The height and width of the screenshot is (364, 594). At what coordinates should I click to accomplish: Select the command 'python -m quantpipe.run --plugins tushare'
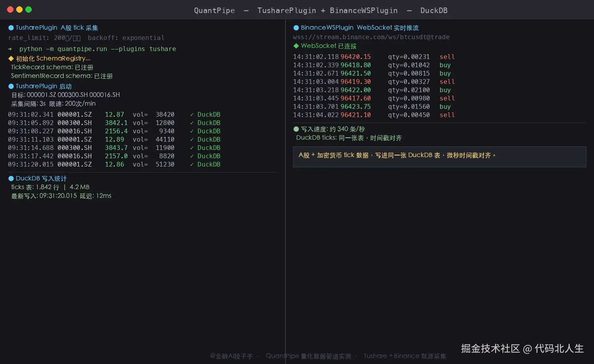(x=97, y=49)
